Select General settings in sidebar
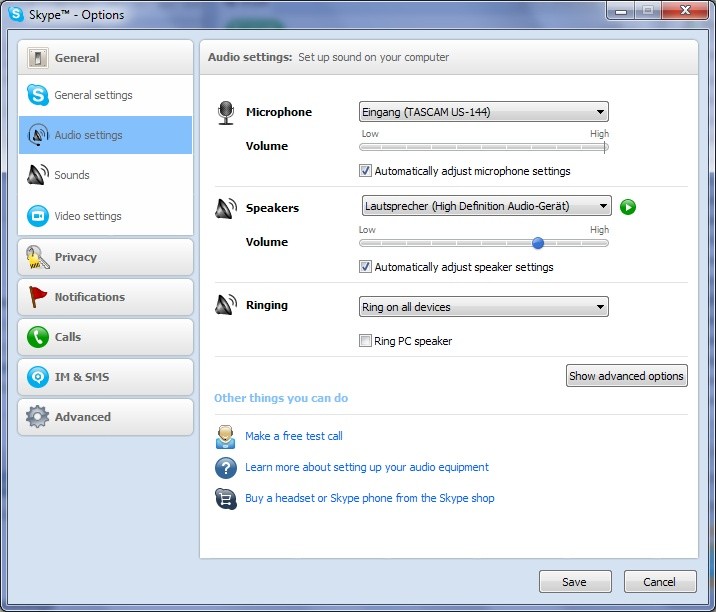Image resolution: width=716 pixels, height=612 pixels. point(105,95)
